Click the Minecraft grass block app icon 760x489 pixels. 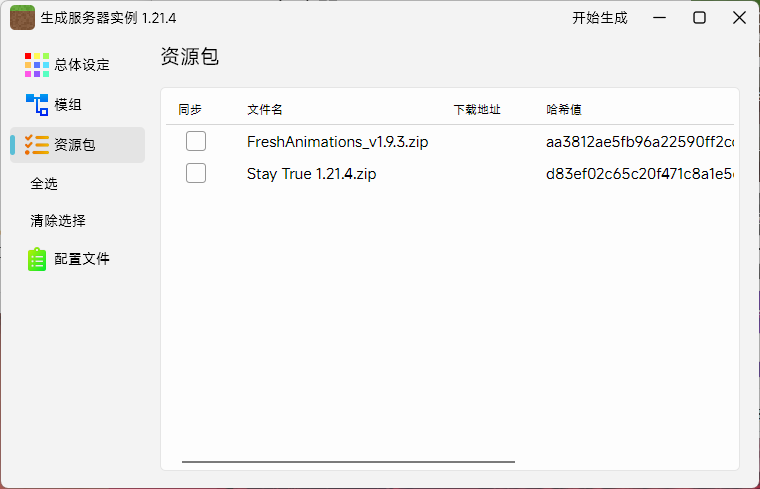pos(22,18)
